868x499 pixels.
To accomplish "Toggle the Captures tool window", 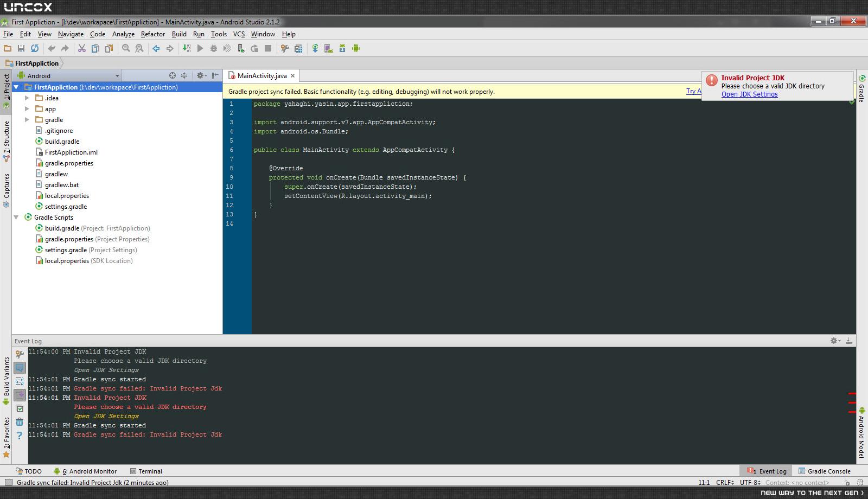I will click(6, 190).
